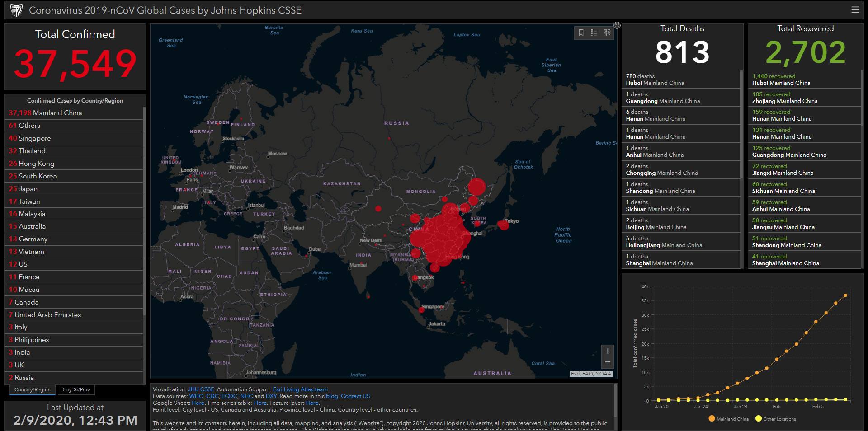Click the red circle over Singapore
This screenshot has height=431, width=868.
coord(421,310)
